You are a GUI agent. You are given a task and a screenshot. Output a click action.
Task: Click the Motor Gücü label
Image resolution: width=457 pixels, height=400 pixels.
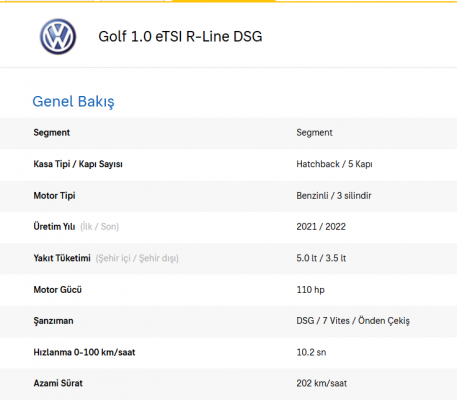point(57,290)
